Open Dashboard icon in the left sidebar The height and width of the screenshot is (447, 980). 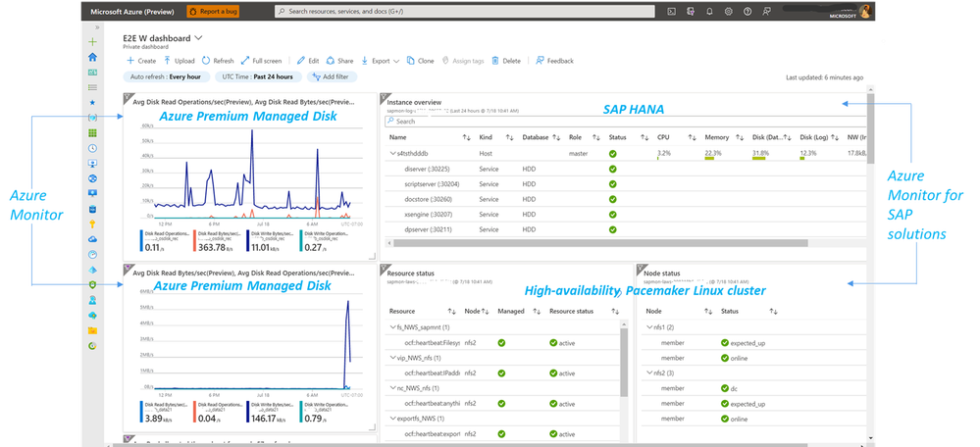[x=92, y=73]
